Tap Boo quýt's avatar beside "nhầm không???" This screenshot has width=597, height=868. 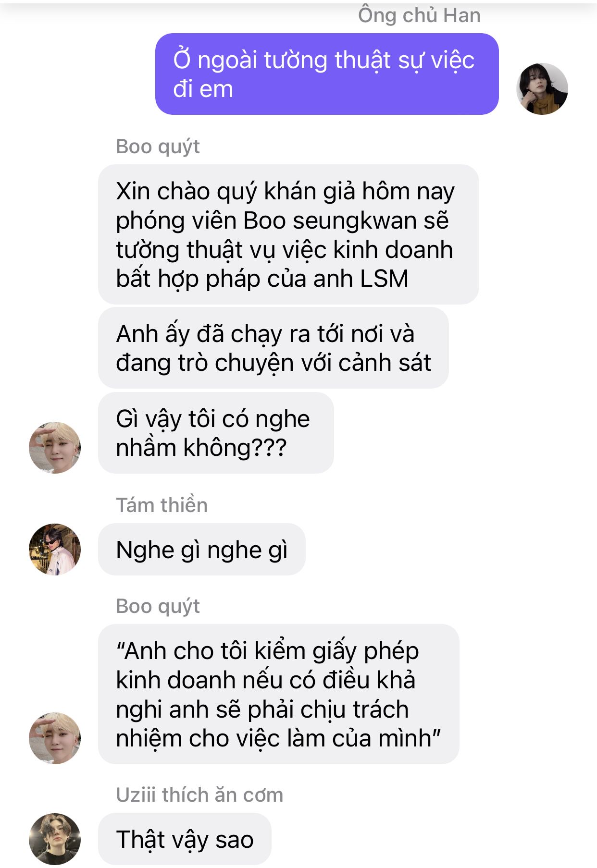point(55,448)
